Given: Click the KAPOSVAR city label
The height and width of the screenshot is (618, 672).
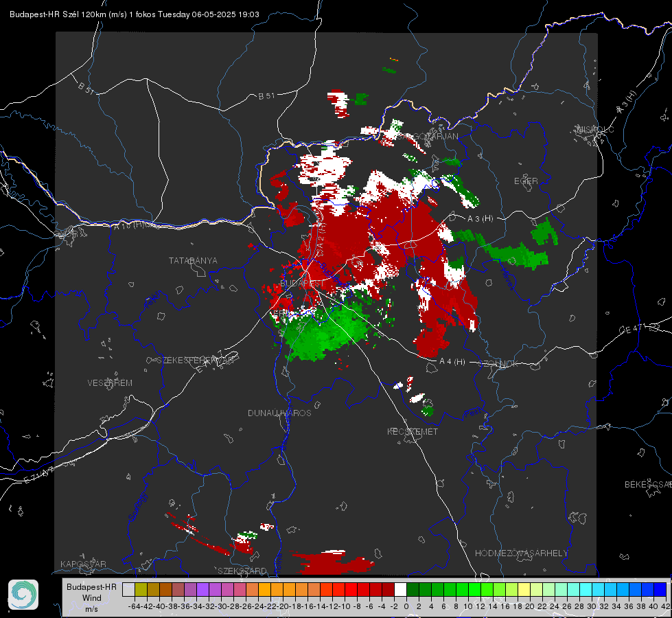Looking at the screenshot, I should 83,564.
